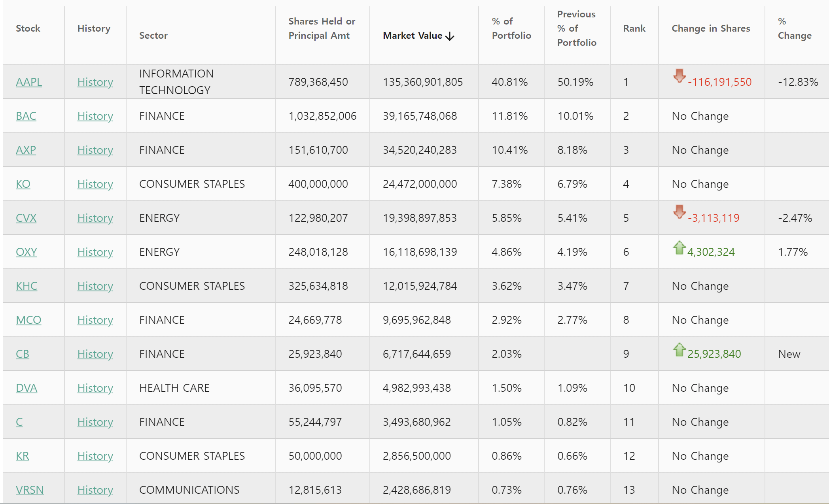Viewport: 829px width, 504px height.
Task: Click KHC market value 12,015,924,784
Action: coord(420,286)
